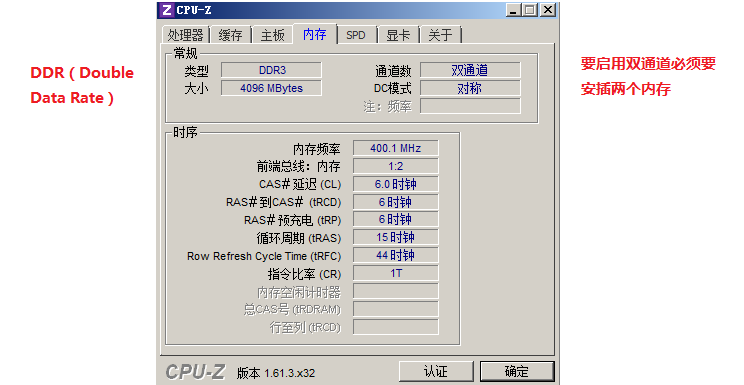Viewport: 744px width, 385px height.
Task: Click the CPU-Z window title text
Action: (194, 10)
